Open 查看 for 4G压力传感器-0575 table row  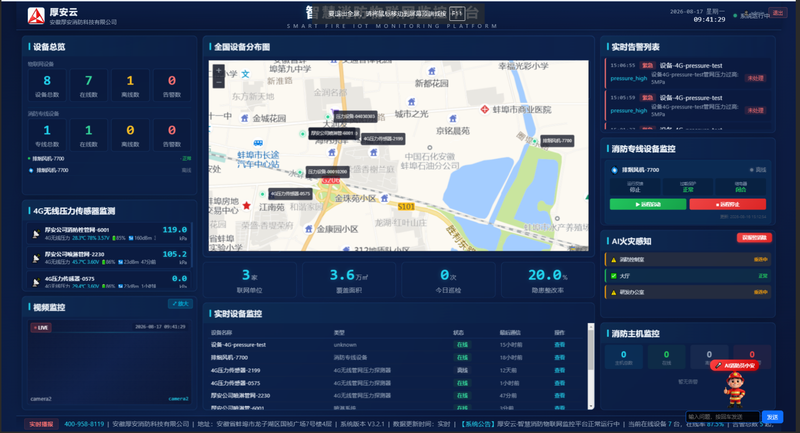[x=560, y=383]
